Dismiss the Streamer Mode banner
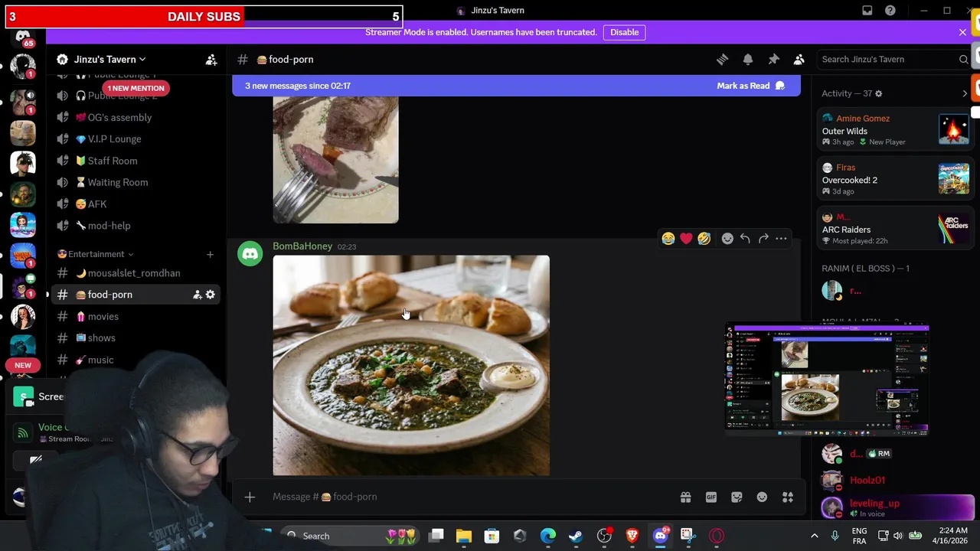The height and width of the screenshot is (551, 980). [962, 32]
